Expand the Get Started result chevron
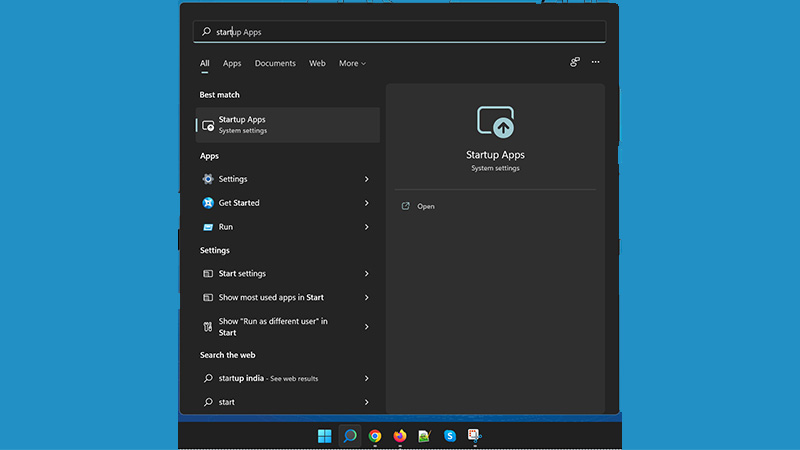Image resolution: width=800 pixels, height=450 pixels. click(x=366, y=203)
